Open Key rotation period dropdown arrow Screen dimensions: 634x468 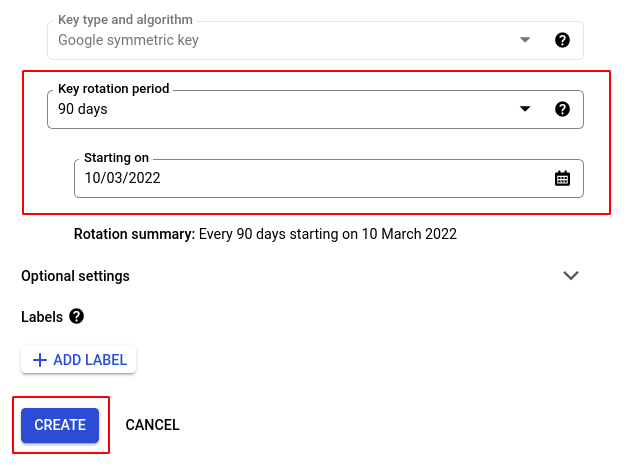tap(525, 109)
